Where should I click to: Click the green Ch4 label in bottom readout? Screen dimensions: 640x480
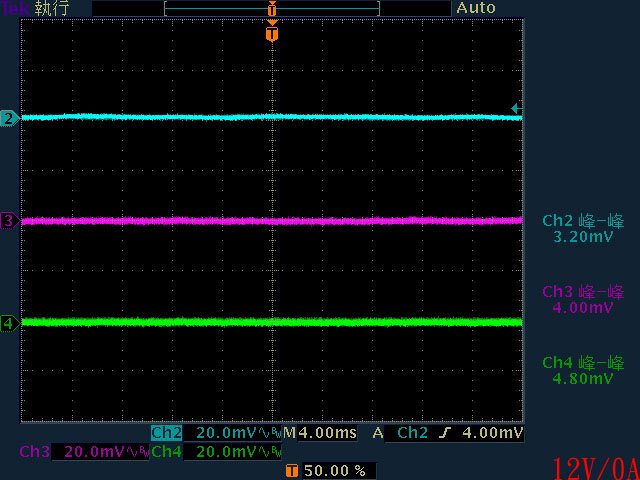coord(165,452)
